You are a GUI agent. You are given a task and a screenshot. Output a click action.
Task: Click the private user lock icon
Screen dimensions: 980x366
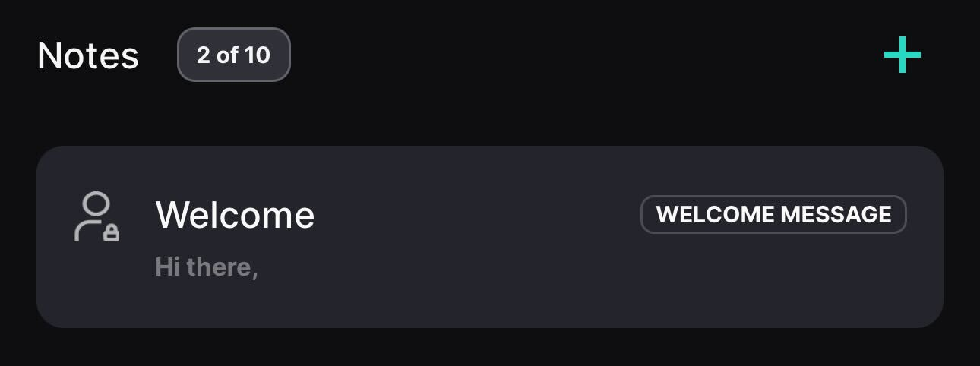[x=96, y=217]
